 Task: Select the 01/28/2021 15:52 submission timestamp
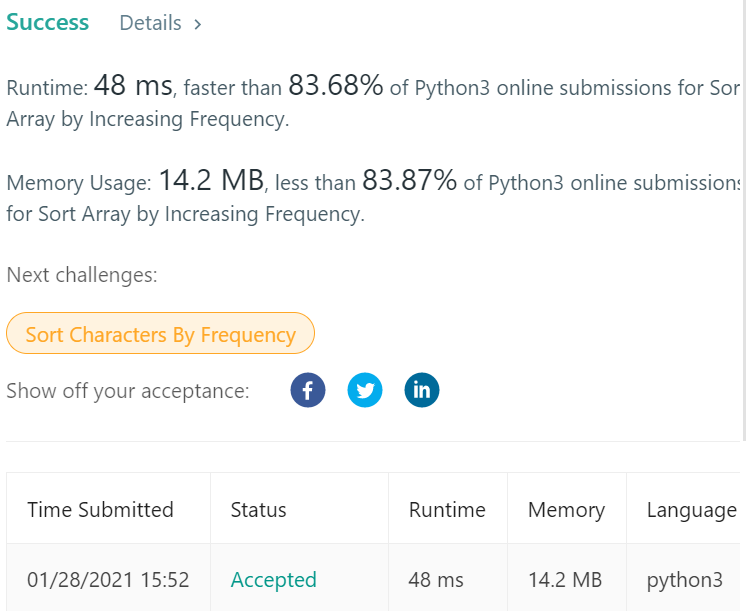108,580
